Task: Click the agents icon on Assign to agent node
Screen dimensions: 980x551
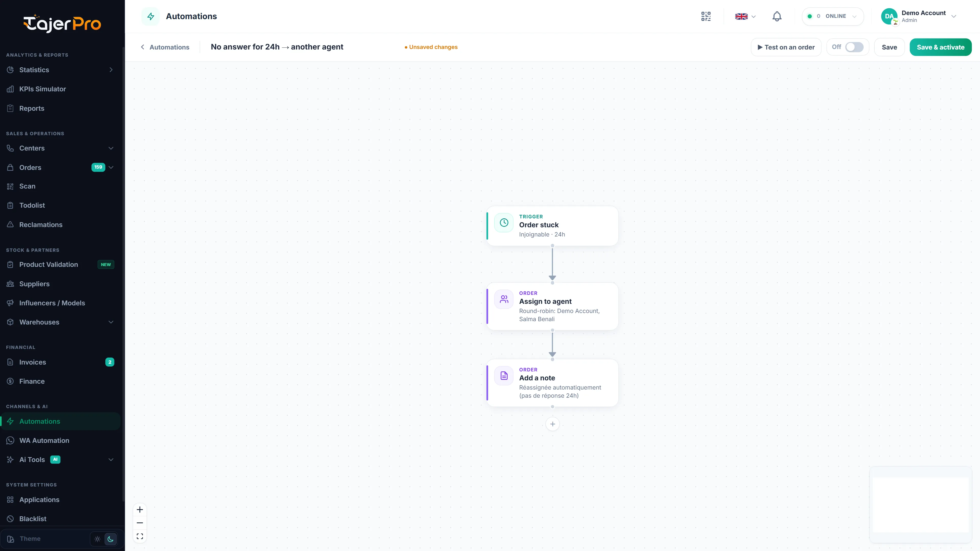Action: (x=504, y=299)
